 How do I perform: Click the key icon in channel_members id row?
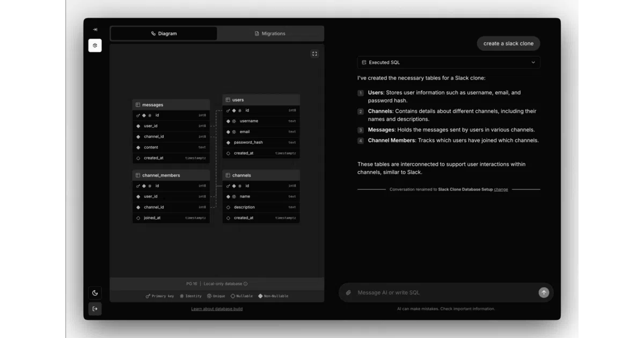pos(138,186)
